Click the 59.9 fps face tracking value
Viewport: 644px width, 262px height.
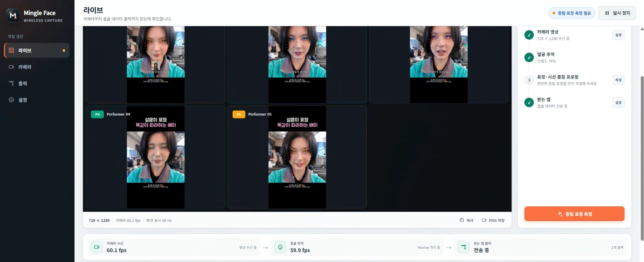coord(300,250)
